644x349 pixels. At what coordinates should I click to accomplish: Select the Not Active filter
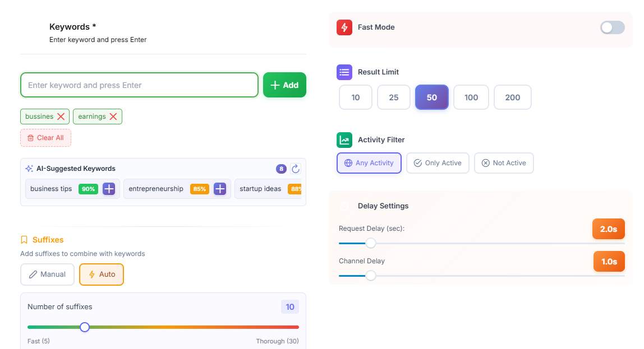tap(504, 162)
